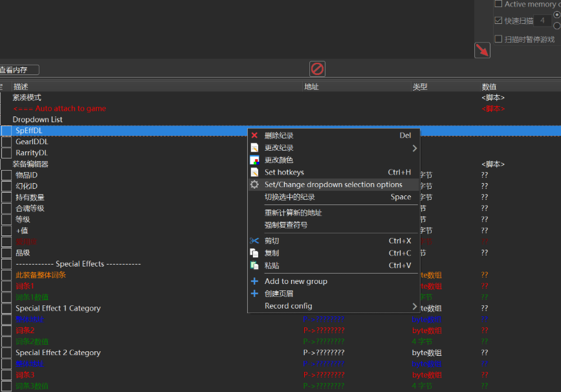Click the red circle-slash icon above the table
The image size is (561, 392).
coord(317,69)
